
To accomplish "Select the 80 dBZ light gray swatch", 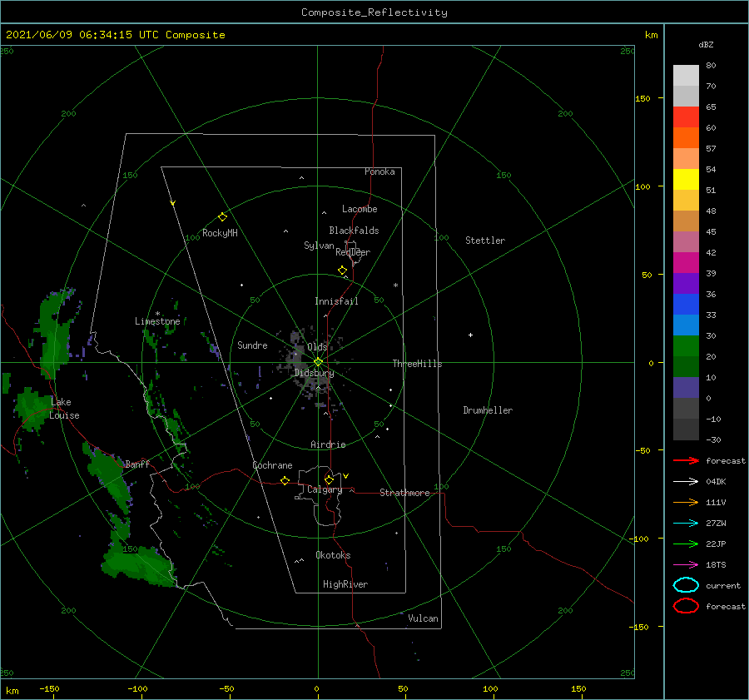I will coord(686,76).
